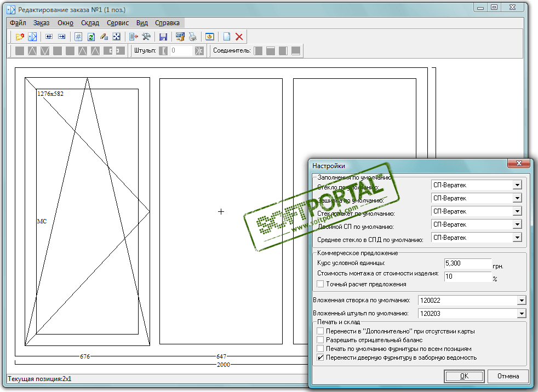Enable 'Точный расчет предложения' checkbox
Viewport: 538px width, 392px height.
[x=320, y=284]
